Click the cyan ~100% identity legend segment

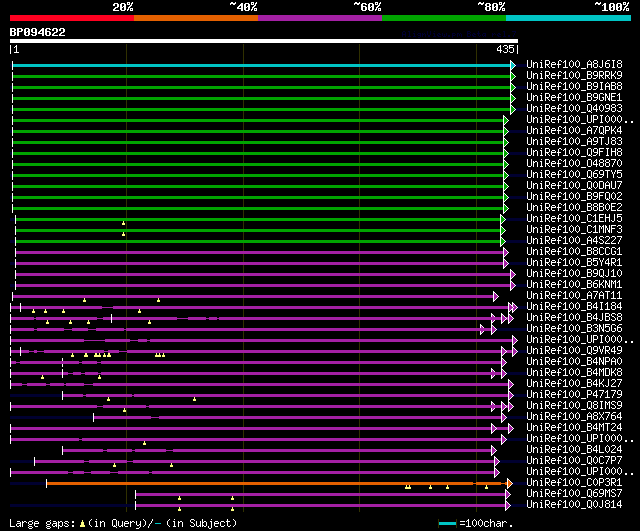569,18
